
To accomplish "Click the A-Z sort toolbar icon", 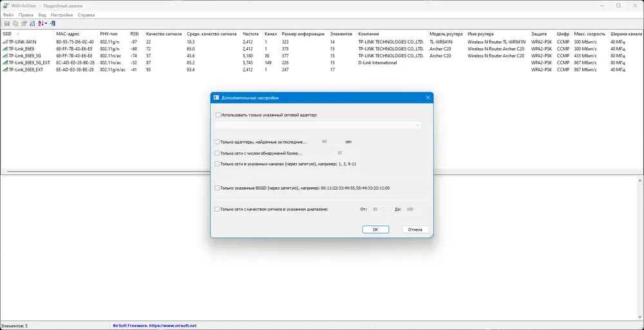I will click(x=41, y=23).
